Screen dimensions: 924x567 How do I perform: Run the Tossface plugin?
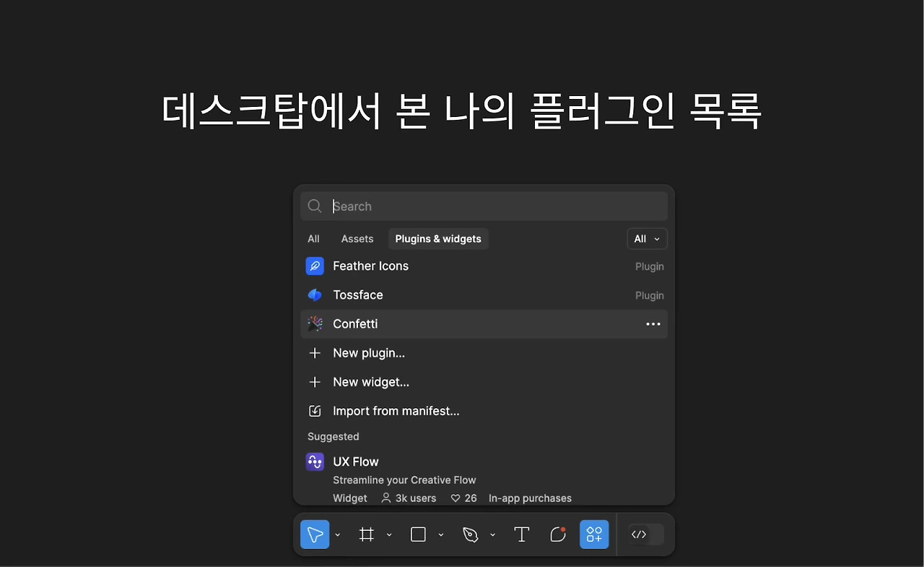[x=484, y=295]
